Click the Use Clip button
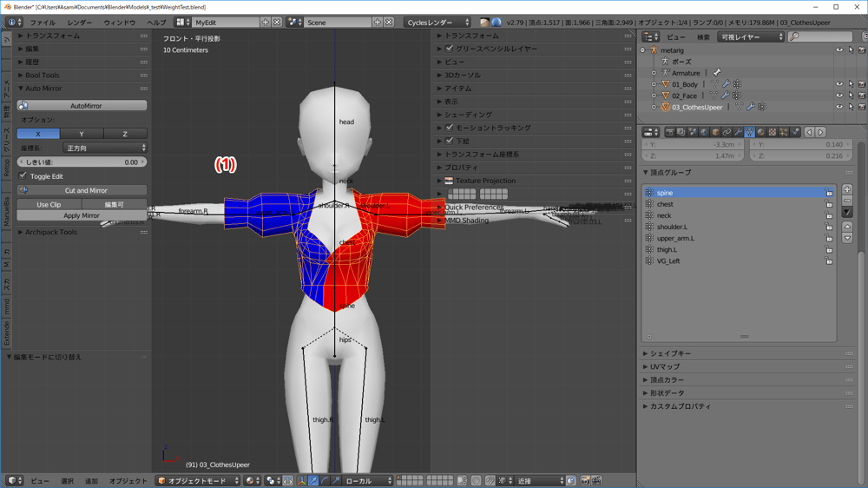The image size is (868, 488). [49, 204]
